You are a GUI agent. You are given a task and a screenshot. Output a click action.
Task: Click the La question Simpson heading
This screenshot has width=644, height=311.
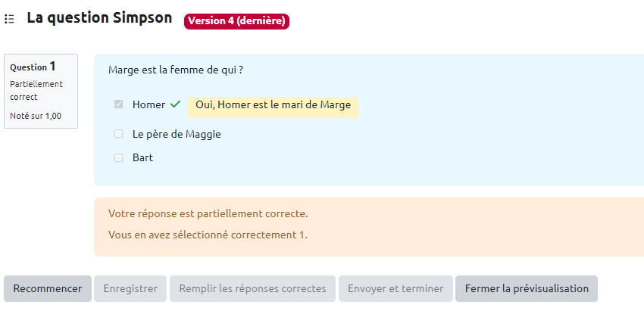click(99, 18)
